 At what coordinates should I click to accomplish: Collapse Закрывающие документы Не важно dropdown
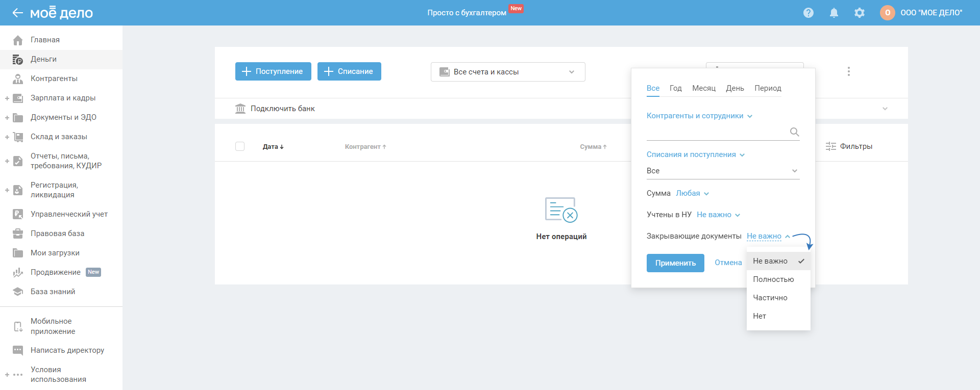click(768, 236)
